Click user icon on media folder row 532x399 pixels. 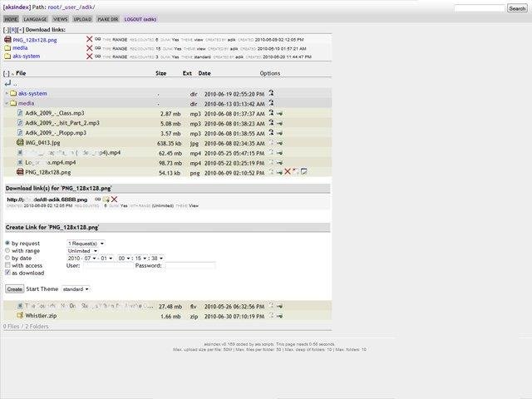point(271,103)
